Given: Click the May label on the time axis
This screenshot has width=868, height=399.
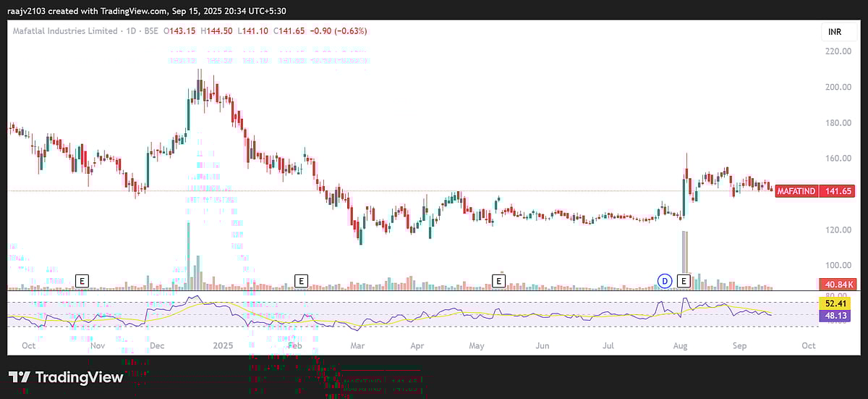Looking at the screenshot, I should [x=477, y=345].
